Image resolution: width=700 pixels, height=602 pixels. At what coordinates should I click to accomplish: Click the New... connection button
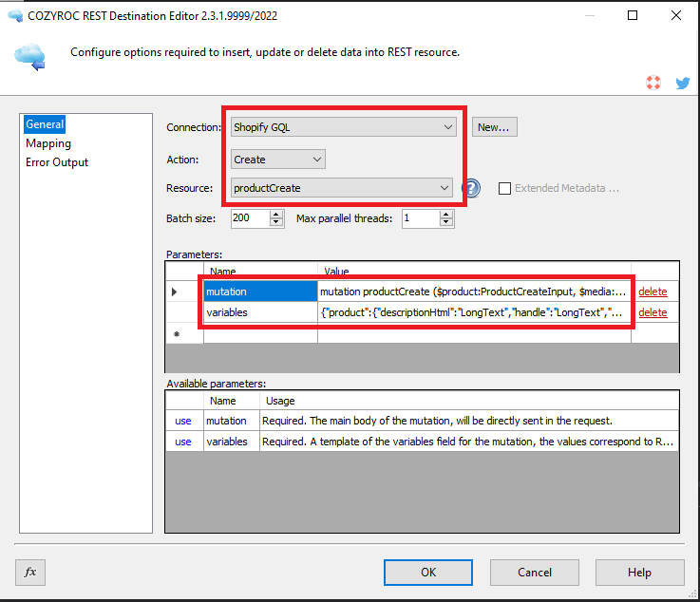[494, 127]
